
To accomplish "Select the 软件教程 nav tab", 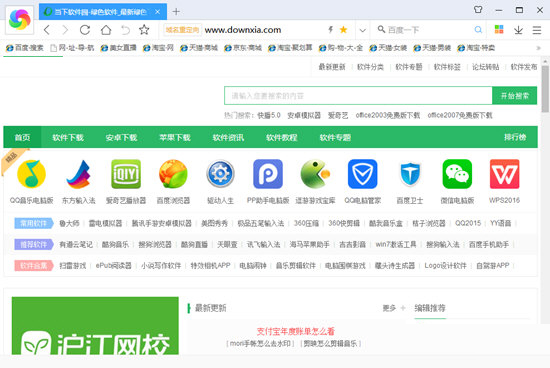I will [x=282, y=137].
